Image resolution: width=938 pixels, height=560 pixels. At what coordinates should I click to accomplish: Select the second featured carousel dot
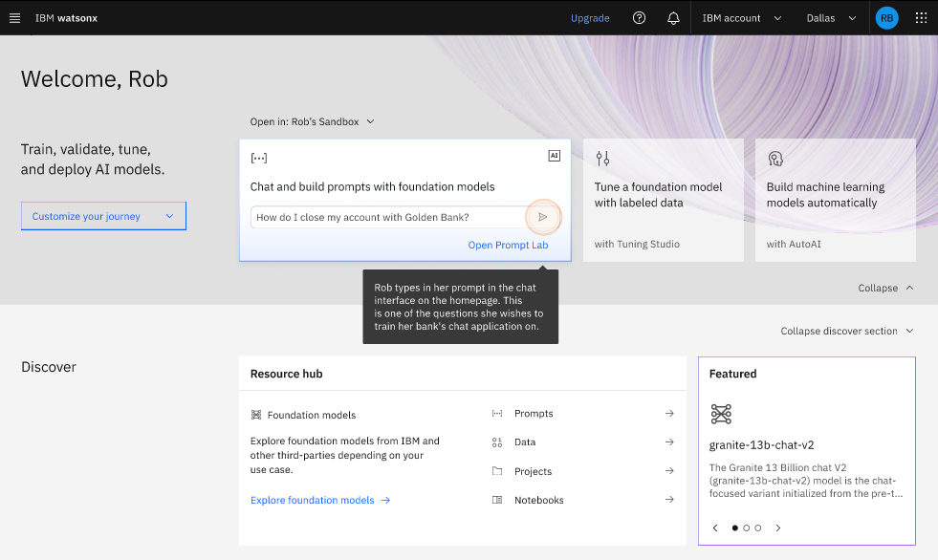[x=746, y=528]
